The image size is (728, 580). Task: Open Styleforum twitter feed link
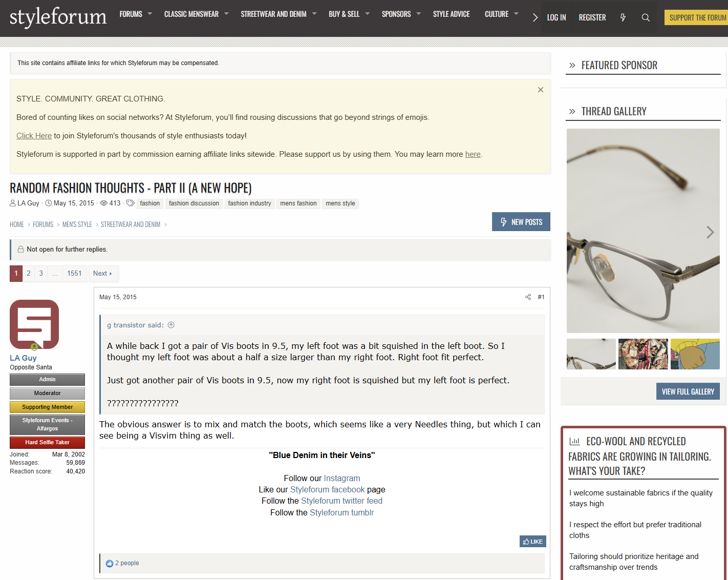pos(341,501)
